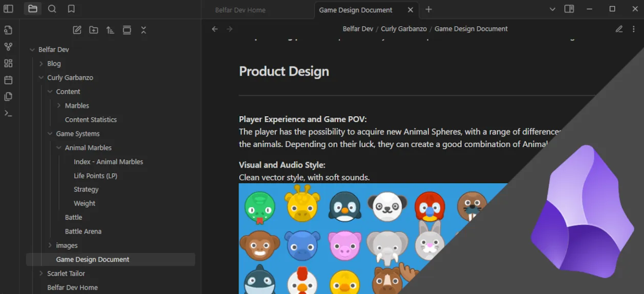Open the command palette
Viewport: 644px width, 294px height.
click(8, 113)
